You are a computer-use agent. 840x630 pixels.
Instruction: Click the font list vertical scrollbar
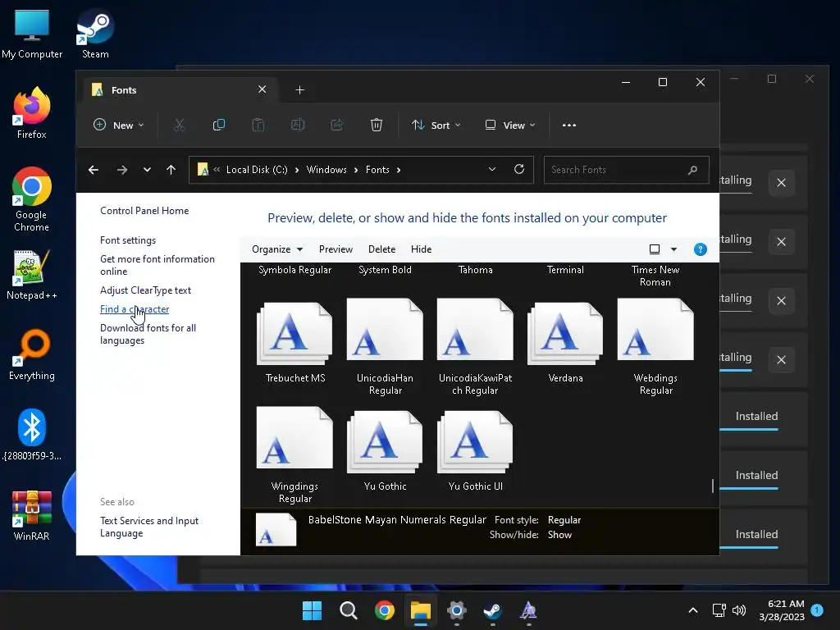pyautogui.click(x=713, y=486)
